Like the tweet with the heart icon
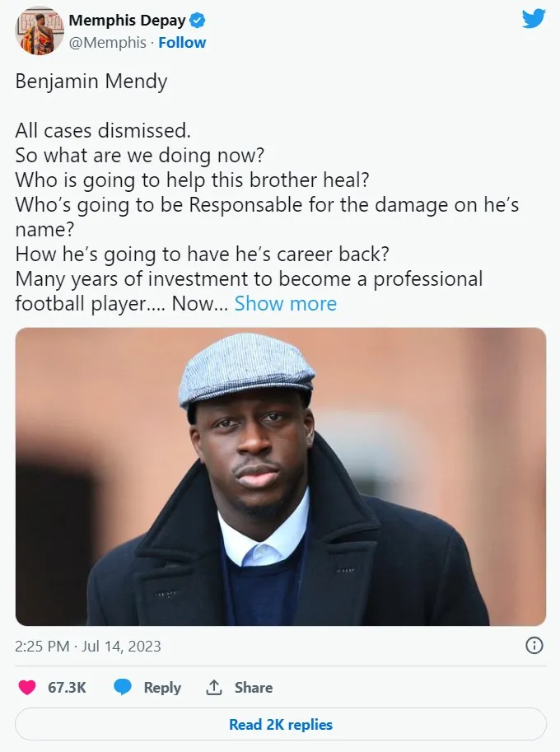560x752 pixels. (x=27, y=687)
